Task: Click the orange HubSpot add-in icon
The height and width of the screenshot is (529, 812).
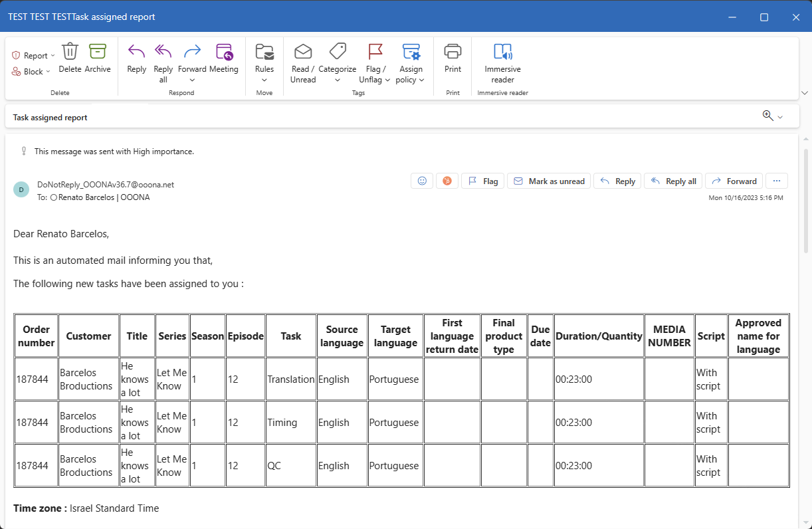Action: tap(447, 181)
